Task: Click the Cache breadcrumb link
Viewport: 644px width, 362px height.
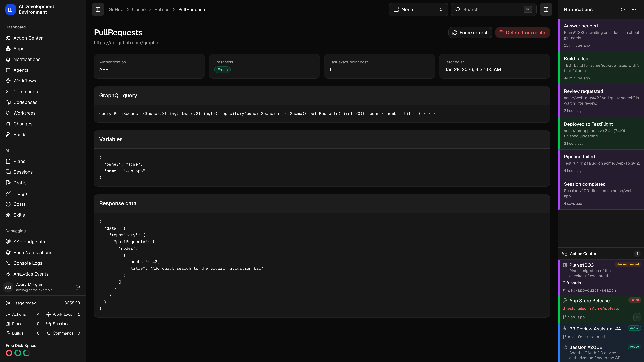Action: pos(139,10)
